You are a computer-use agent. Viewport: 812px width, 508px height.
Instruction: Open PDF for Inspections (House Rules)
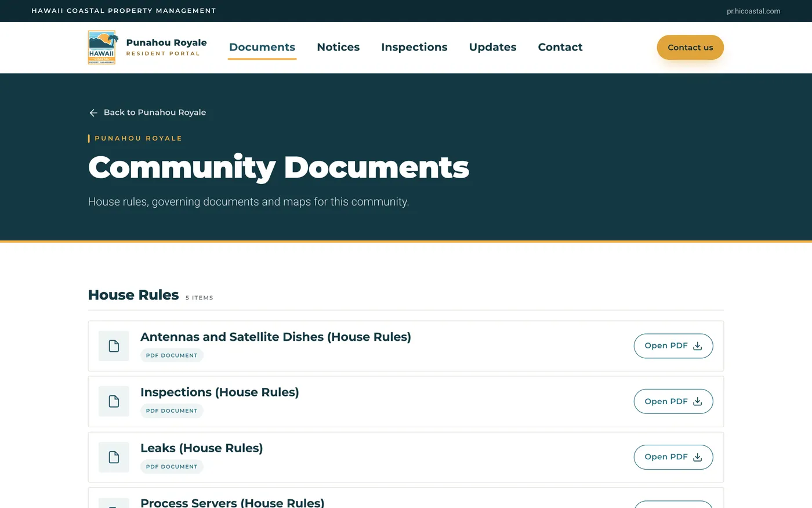click(673, 402)
